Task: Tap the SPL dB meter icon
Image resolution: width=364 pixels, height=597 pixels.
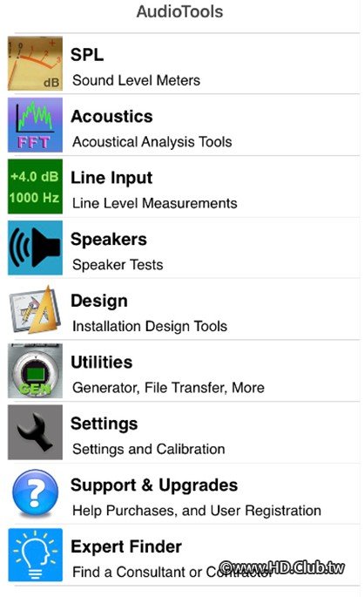Action: click(x=35, y=64)
